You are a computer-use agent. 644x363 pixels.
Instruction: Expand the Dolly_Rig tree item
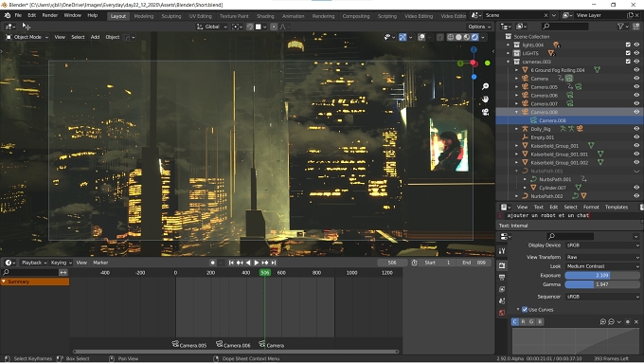click(x=517, y=129)
